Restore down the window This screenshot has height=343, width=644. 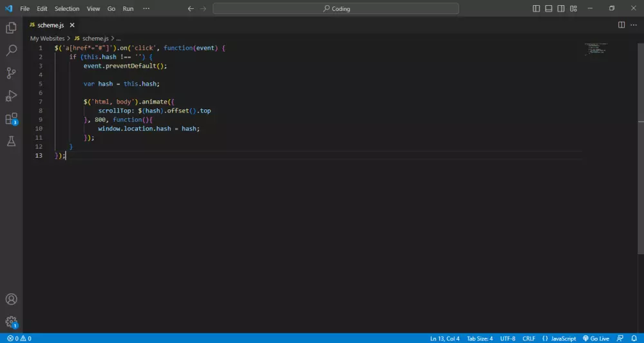[612, 8]
